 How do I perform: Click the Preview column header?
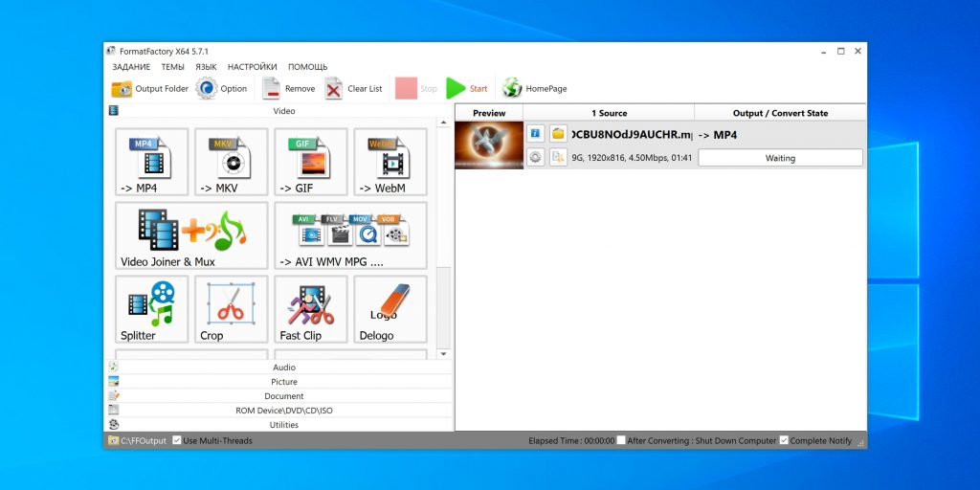tap(489, 113)
